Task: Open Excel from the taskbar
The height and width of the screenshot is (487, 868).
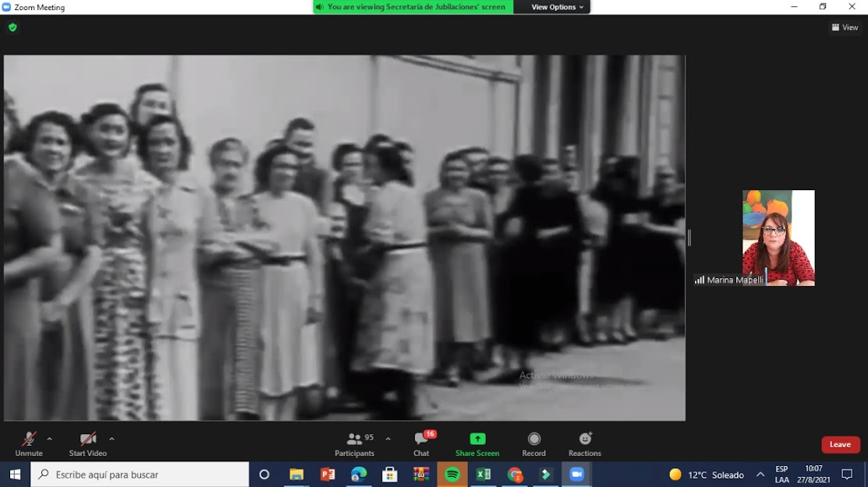Action: 484,475
